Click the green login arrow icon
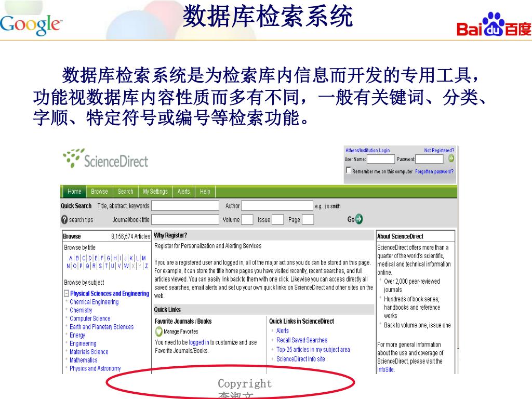532x399 pixels. point(451,158)
